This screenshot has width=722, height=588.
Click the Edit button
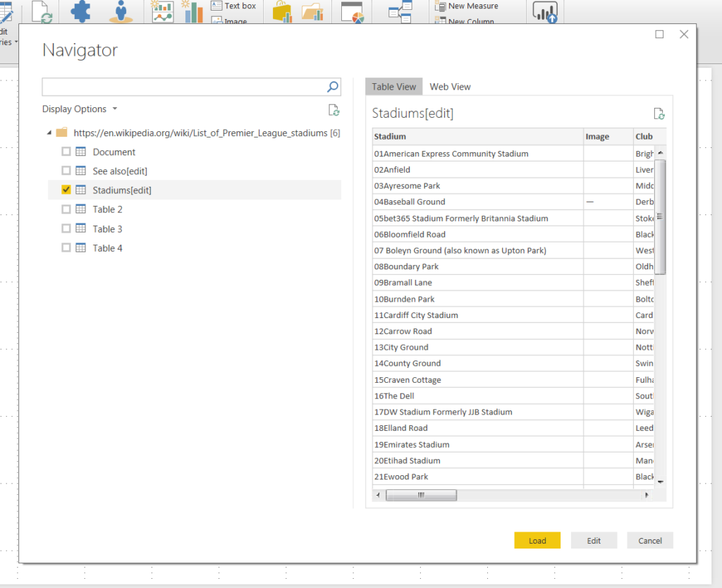coord(594,541)
